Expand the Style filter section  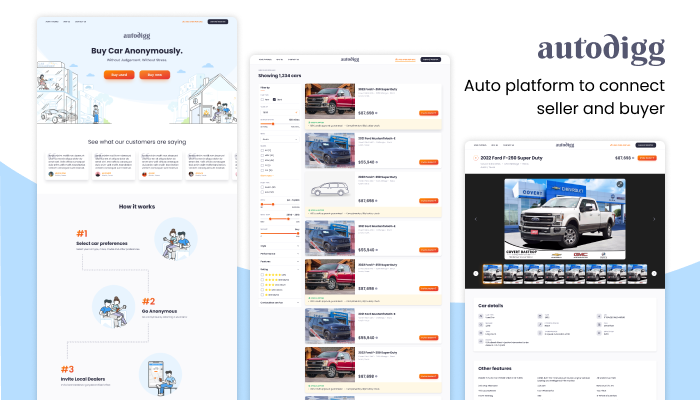click(280, 246)
